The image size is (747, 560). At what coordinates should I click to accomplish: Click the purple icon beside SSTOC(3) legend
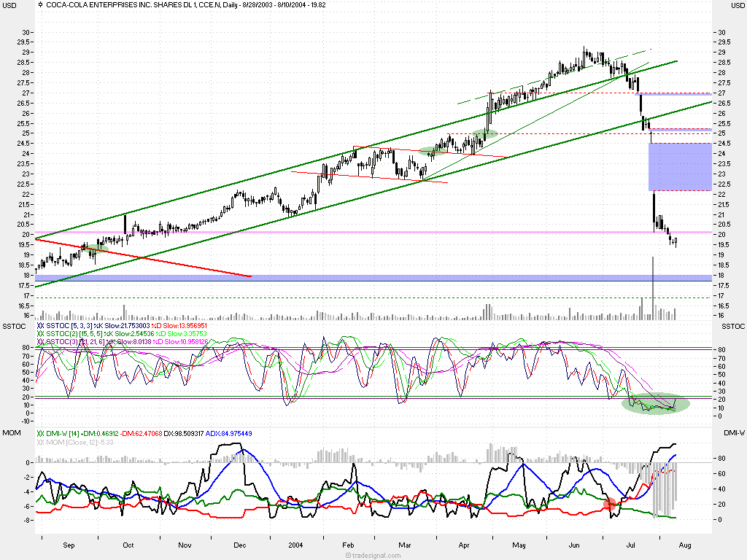pos(41,342)
